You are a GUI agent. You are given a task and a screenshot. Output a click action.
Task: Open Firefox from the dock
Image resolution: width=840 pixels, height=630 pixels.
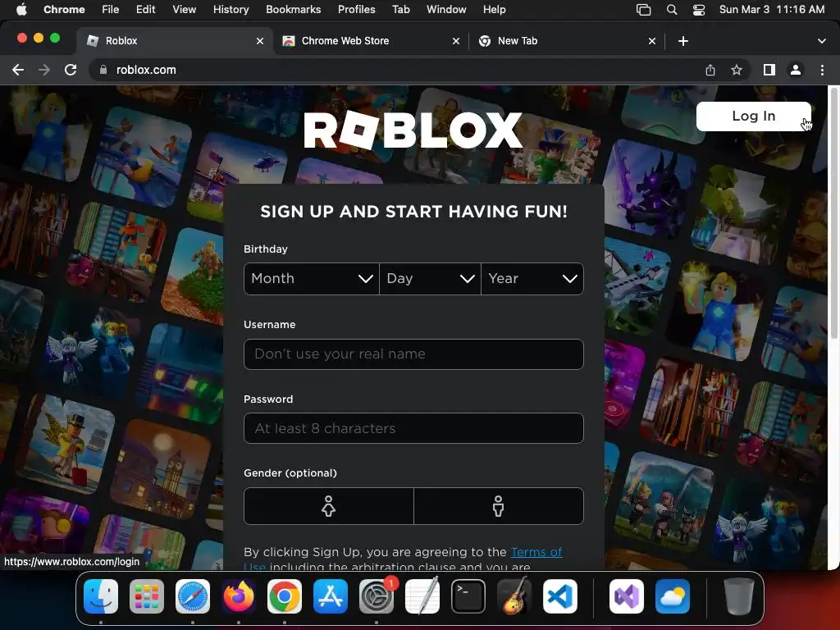coord(239,596)
